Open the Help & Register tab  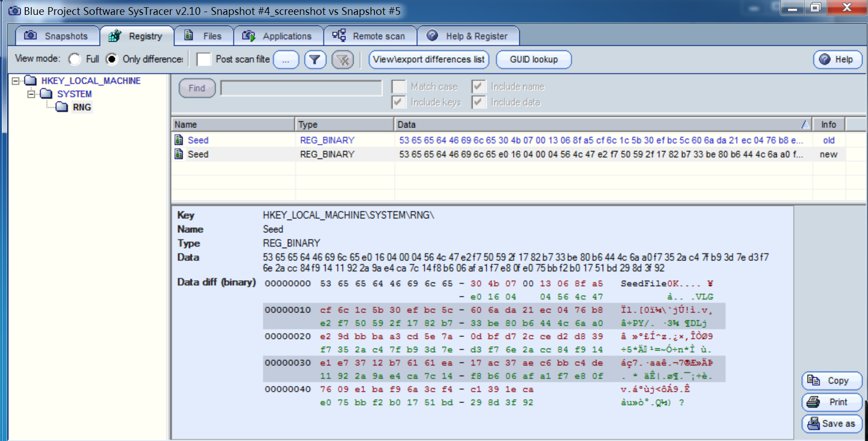tap(468, 36)
